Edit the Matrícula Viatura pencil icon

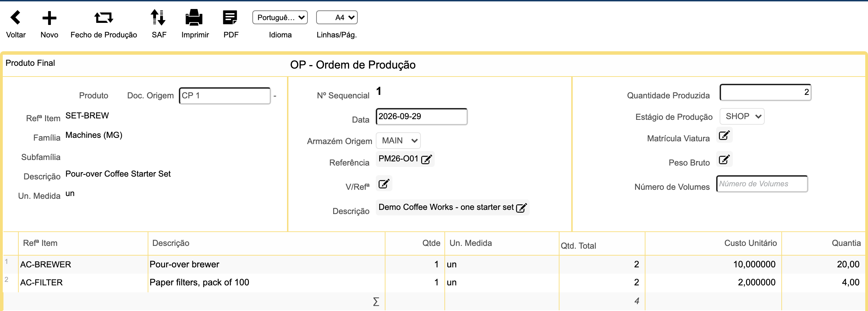coord(724,135)
